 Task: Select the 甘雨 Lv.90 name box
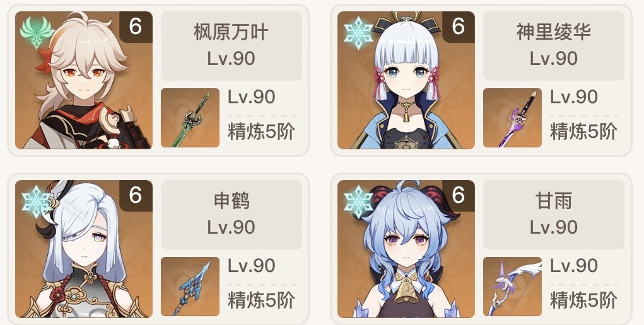[x=554, y=215]
